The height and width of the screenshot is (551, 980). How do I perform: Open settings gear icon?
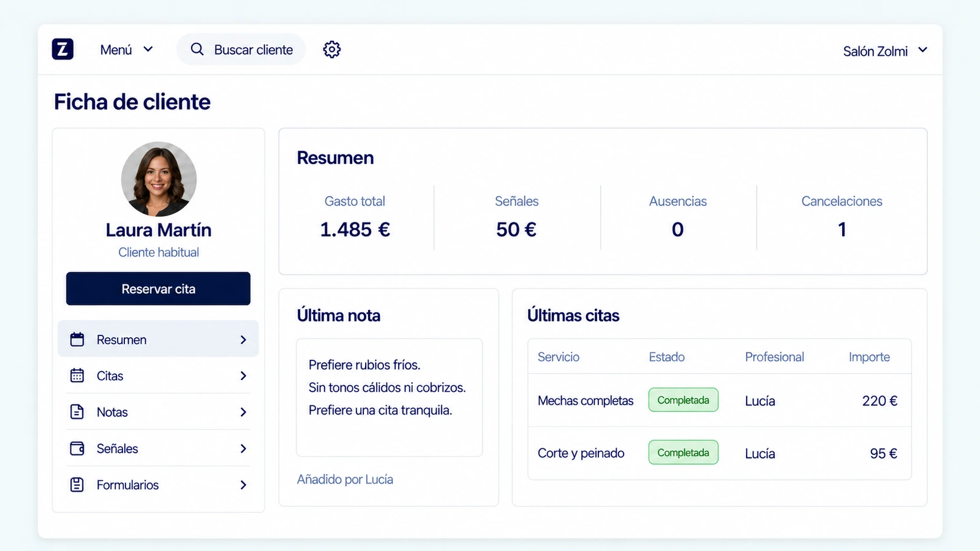[x=332, y=50]
